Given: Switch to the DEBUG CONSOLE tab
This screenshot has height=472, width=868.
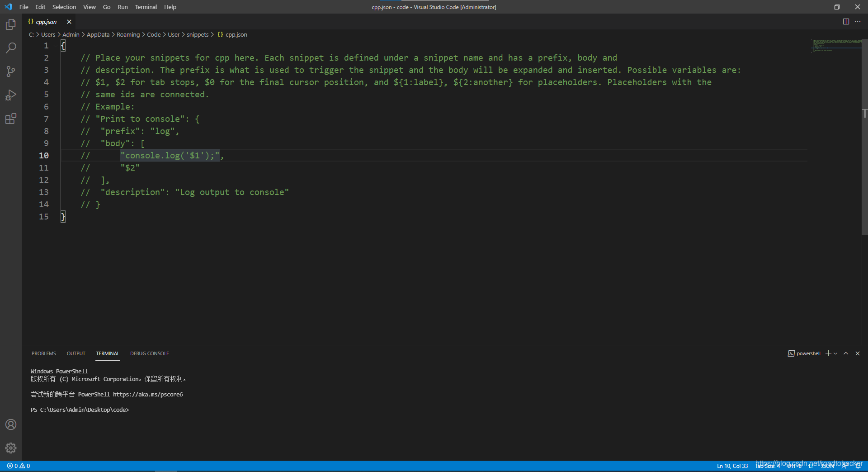Looking at the screenshot, I should coord(150,353).
